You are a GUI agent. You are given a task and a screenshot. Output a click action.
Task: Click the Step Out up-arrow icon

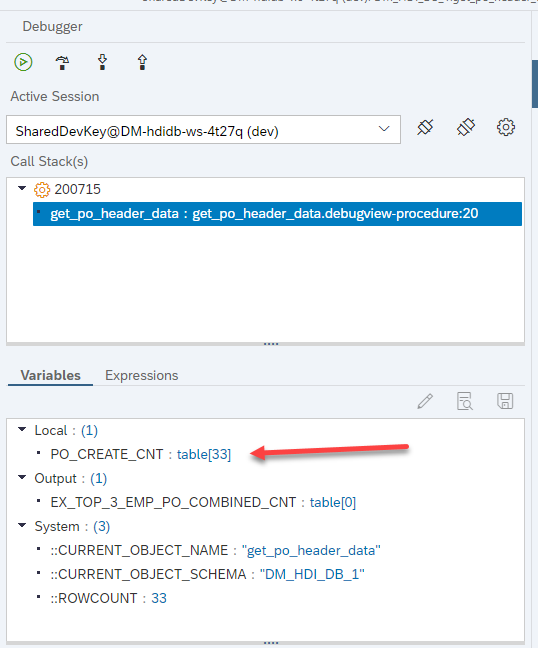[x=142, y=62]
